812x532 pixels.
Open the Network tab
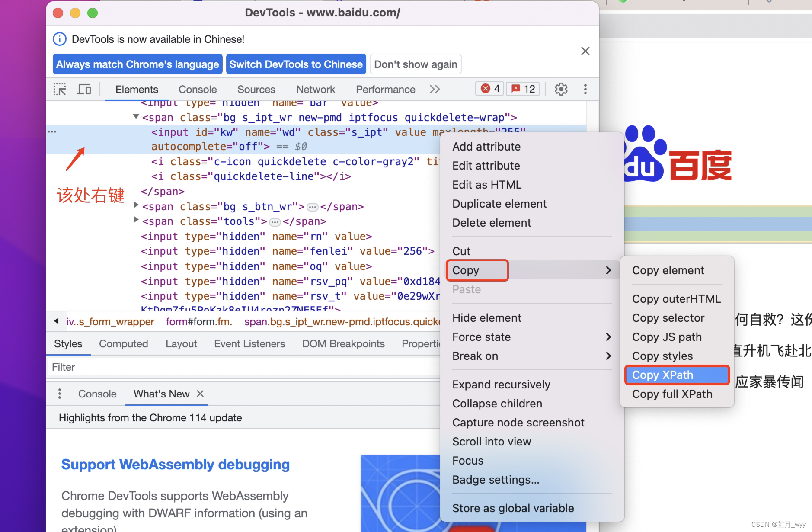coord(316,90)
